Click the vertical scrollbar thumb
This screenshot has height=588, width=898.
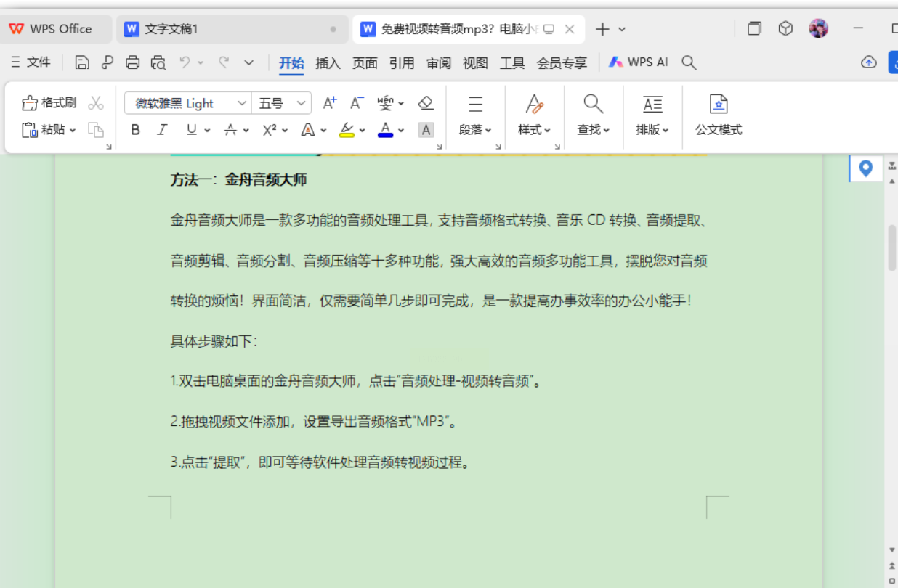coord(892,248)
